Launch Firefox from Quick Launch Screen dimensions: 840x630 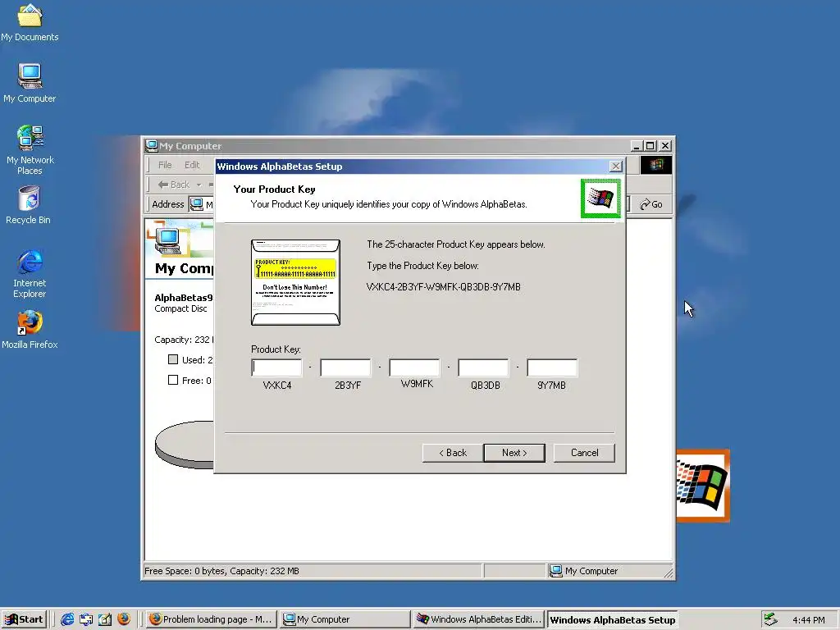coord(124,619)
